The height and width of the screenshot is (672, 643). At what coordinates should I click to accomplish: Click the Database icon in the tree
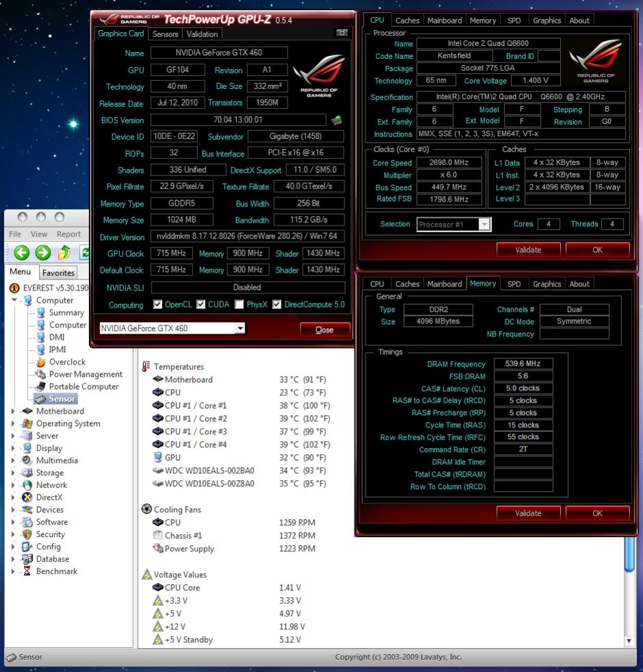(27, 559)
